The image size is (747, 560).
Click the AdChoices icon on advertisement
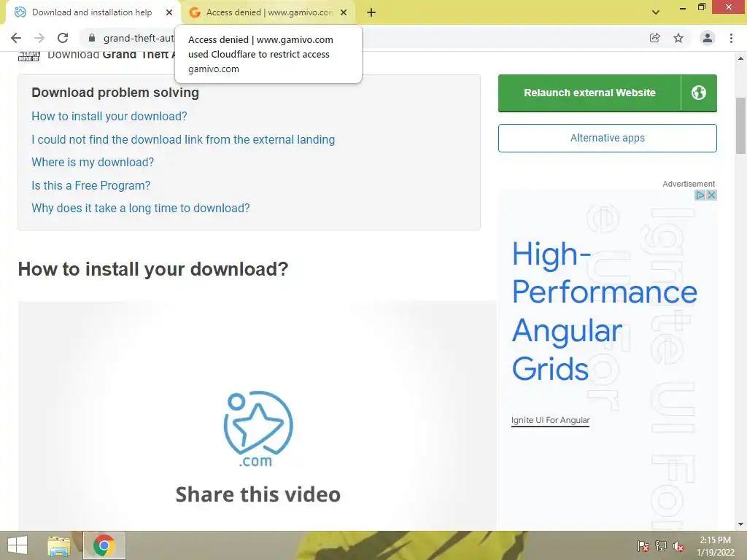[700, 195]
